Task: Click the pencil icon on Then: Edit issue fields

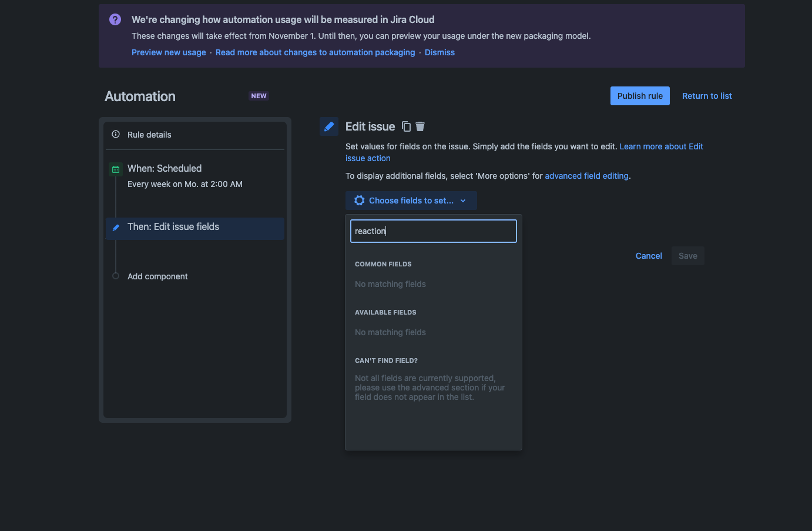Action: tap(116, 228)
